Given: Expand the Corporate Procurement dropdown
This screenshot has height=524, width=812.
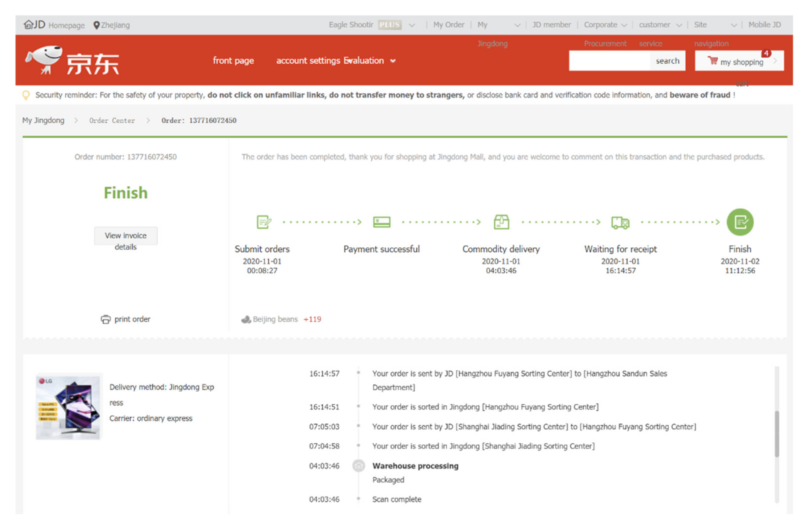Looking at the screenshot, I should [x=624, y=25].
